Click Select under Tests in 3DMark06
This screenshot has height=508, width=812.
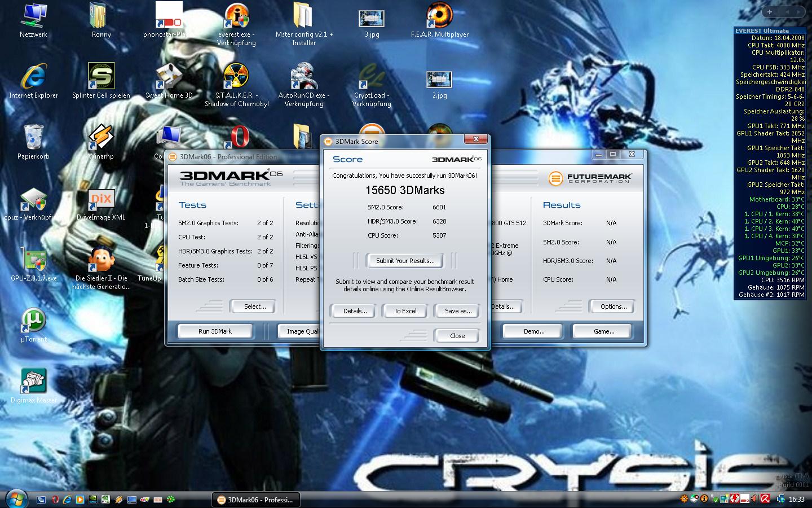pos(254,306)
